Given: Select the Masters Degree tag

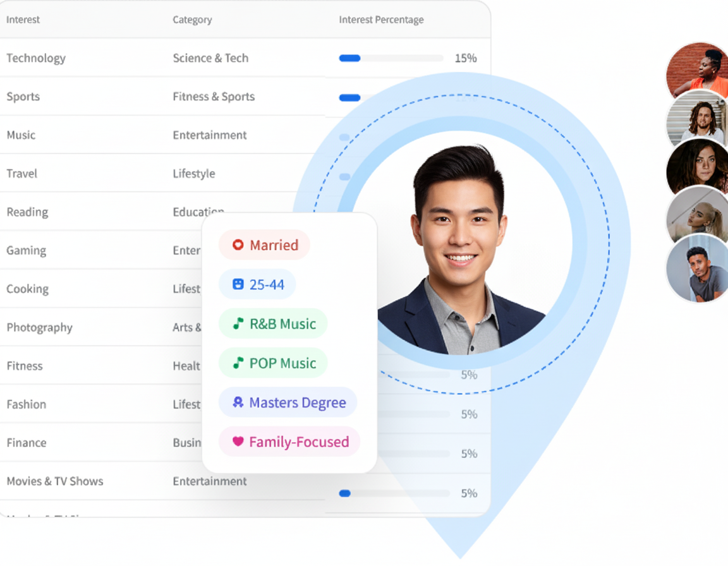Looking at the screenshot, I should (x=288, y=402).
